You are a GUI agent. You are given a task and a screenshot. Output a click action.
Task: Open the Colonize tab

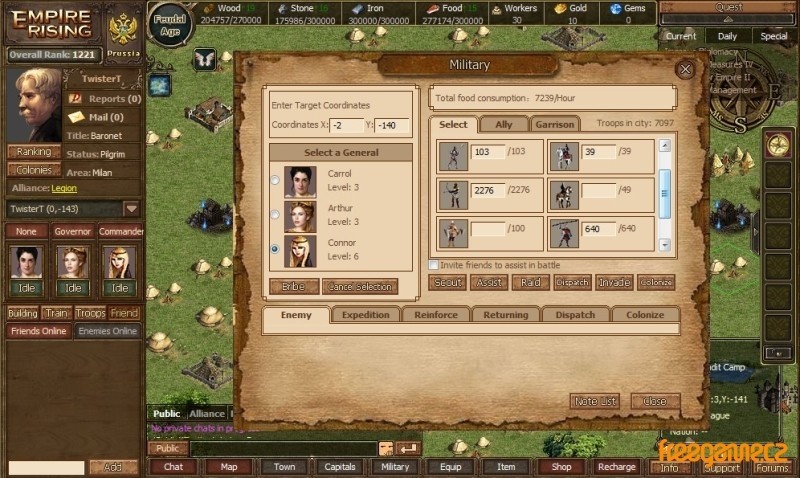(645, 315)
